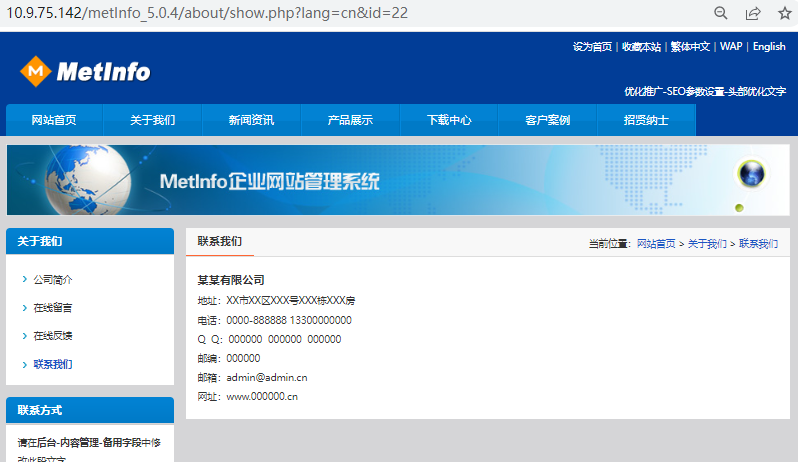Click the browser address bar URL
798x462 pixels.
tap(207, 13)
